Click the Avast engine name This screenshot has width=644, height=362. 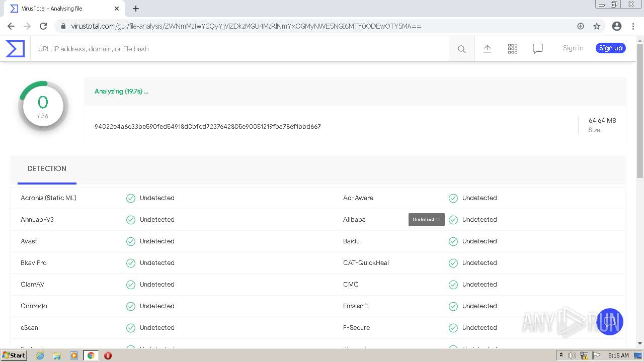[29, 241]
